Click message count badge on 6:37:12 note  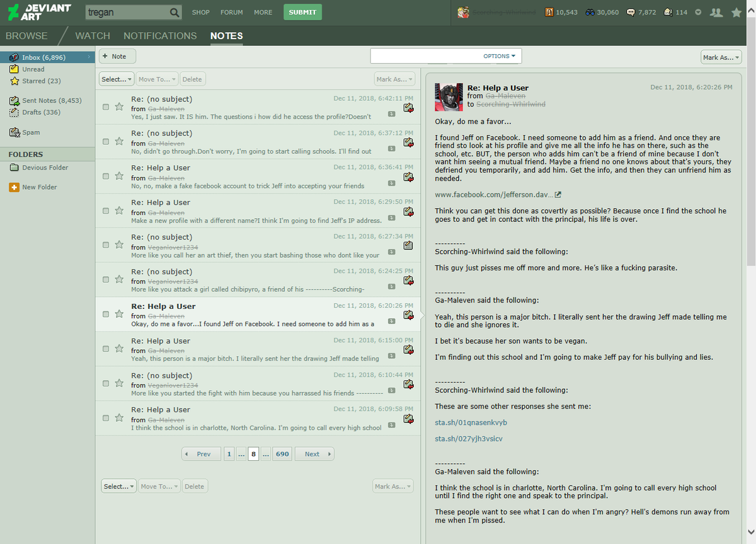[391, 149]
